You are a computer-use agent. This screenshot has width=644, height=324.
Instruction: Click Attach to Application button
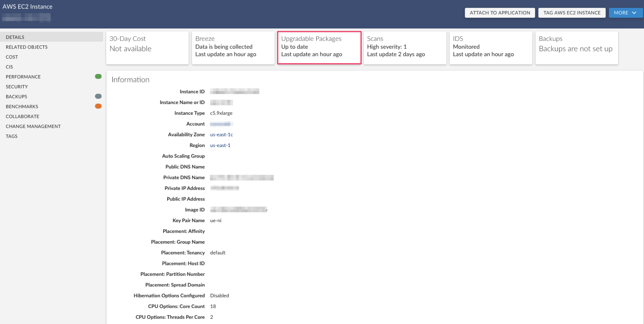tap(500, 13)
